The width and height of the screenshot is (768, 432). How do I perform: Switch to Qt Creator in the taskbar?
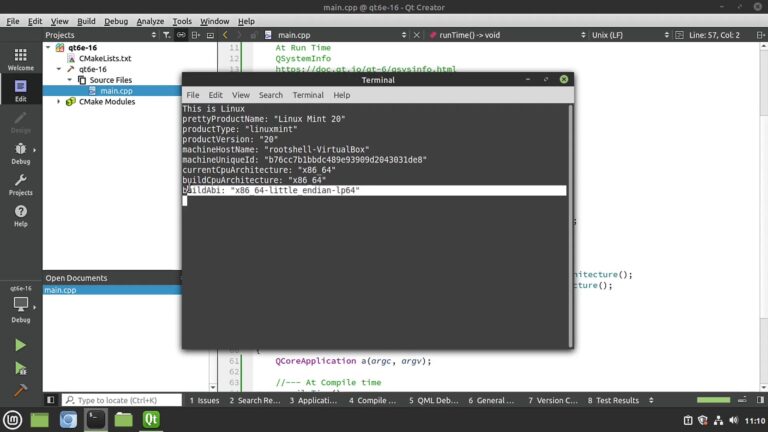(151, 420)
